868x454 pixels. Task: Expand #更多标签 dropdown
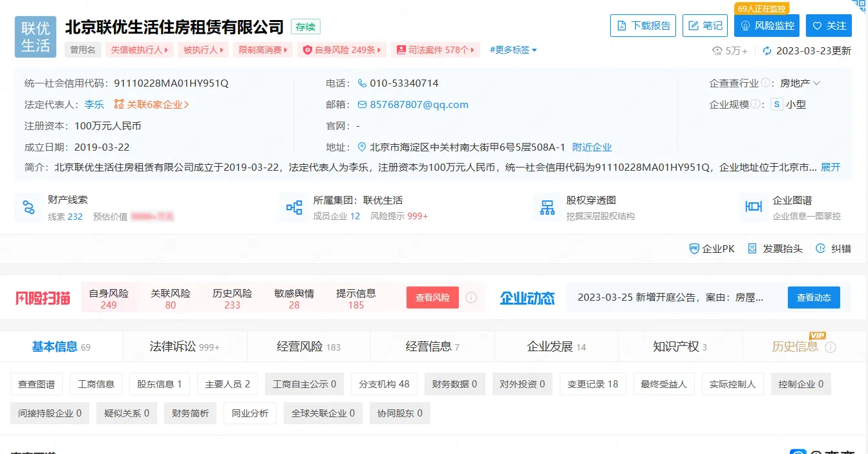coord(513,50)
